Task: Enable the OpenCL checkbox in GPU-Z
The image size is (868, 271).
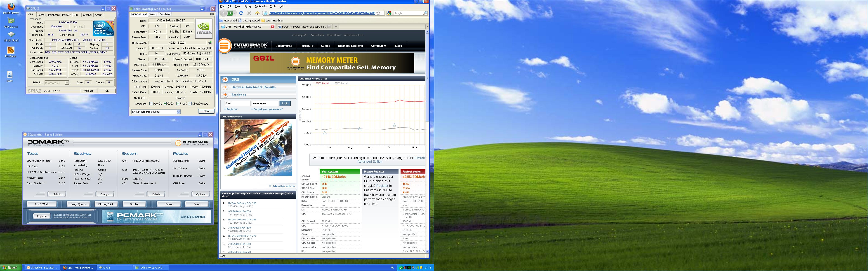Action: click(151, 104)
